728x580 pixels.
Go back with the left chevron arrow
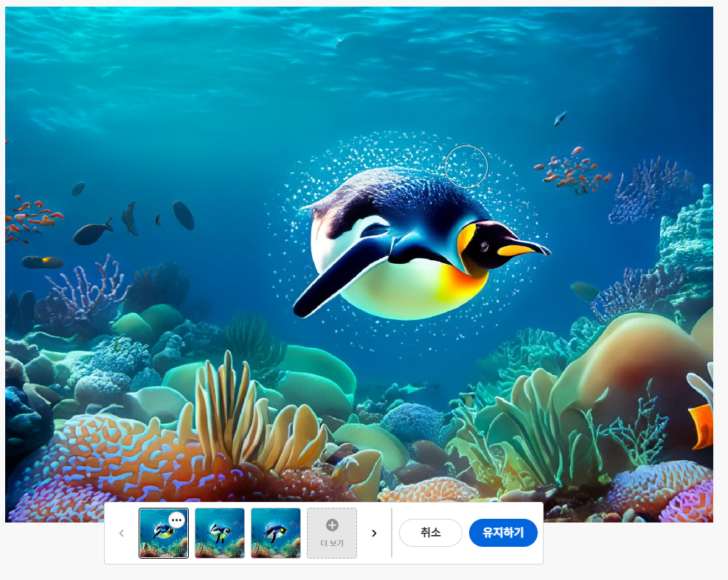pos(122,533)
